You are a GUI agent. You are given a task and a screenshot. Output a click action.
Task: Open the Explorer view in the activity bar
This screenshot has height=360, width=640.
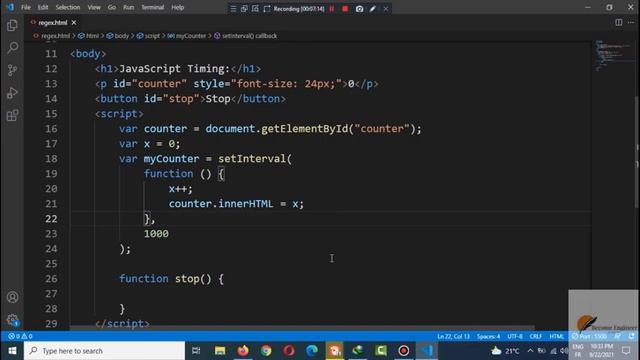12,25
